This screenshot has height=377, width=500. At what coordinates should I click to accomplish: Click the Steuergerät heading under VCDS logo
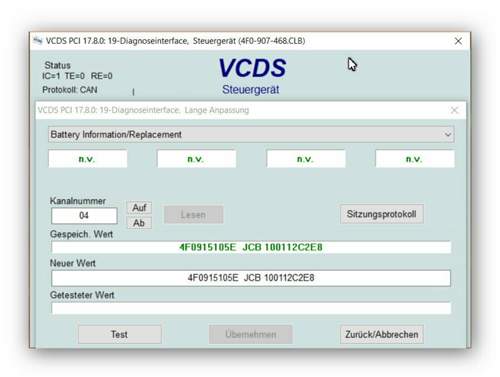(x=251, y=90)
